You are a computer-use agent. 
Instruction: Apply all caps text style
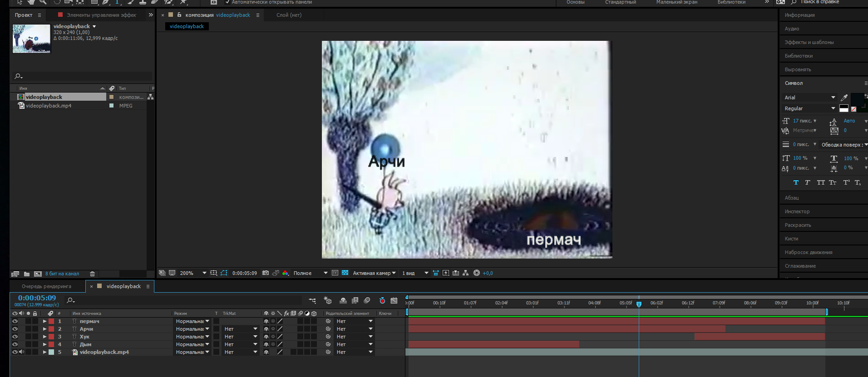[x=821, y=182]
